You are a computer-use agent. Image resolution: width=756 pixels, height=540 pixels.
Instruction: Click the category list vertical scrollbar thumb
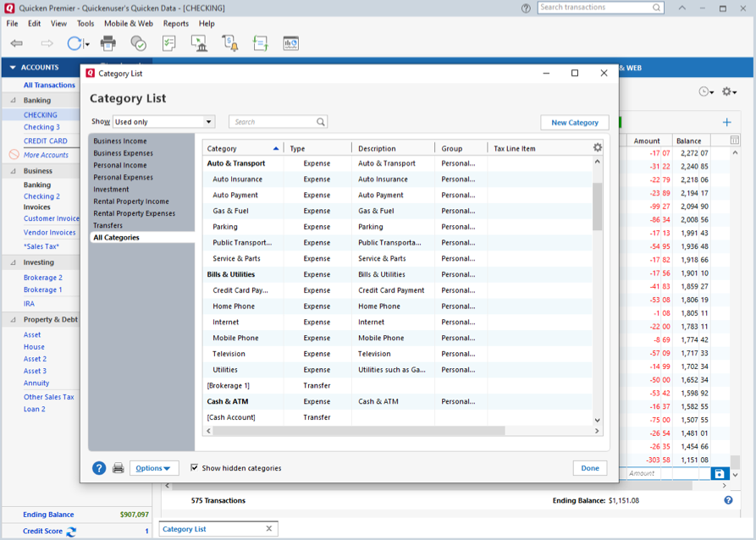point(598,207)
